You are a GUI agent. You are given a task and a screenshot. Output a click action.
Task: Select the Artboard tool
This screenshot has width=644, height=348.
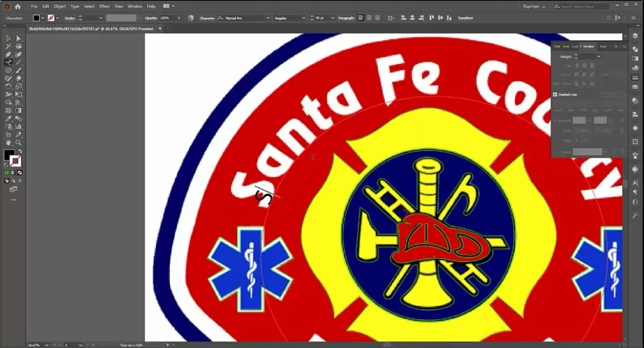(8, 134)
